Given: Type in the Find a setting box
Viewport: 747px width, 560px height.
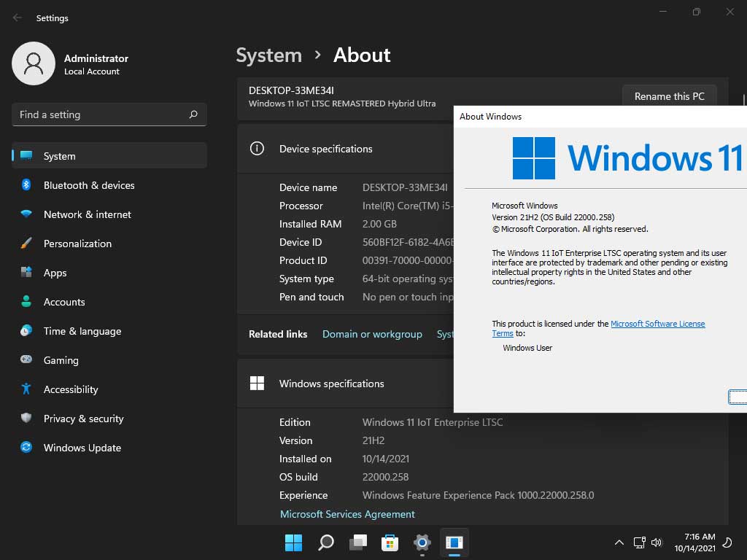Looking at the screenshot, I should 98,114.
